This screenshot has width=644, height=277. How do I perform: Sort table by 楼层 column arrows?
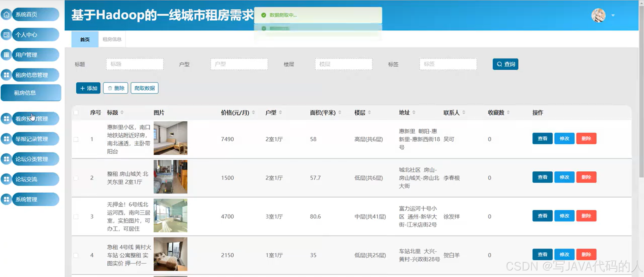coord(369,112)
